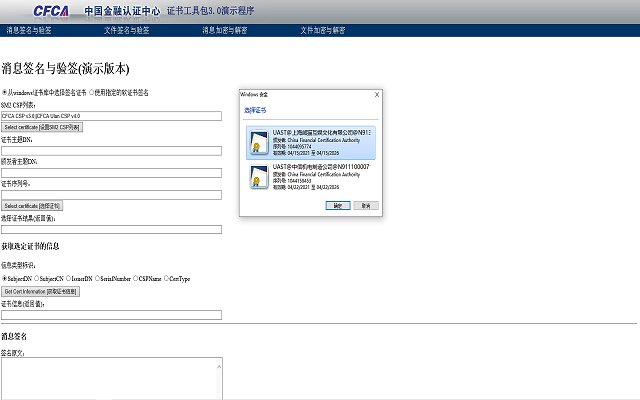
Task: Confirm the certificate selection with 确定
Action: [x=338, y=206]
